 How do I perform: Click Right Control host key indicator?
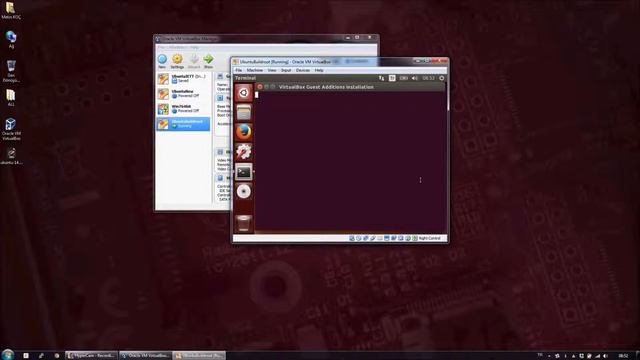(x=429, y=238)
